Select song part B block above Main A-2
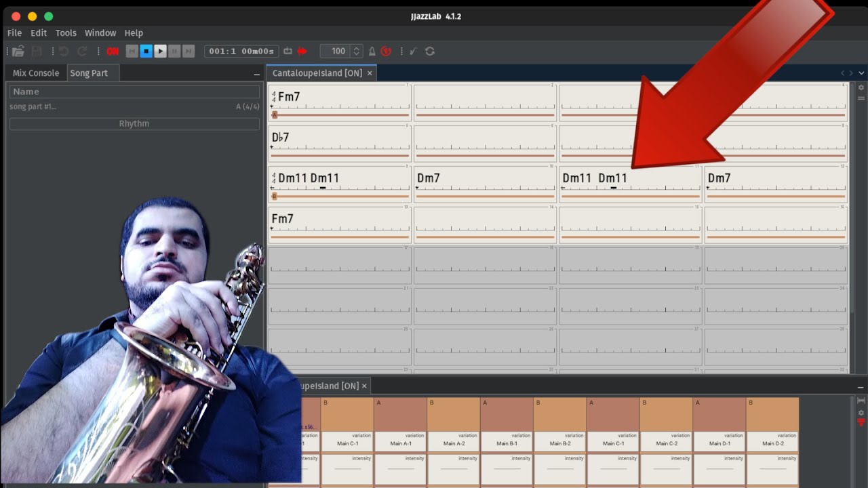The image size is (868, 488). pos(454,414)
